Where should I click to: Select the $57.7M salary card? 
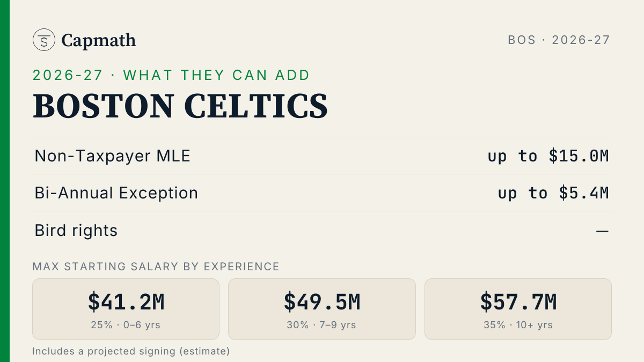(x=518, y=309)
